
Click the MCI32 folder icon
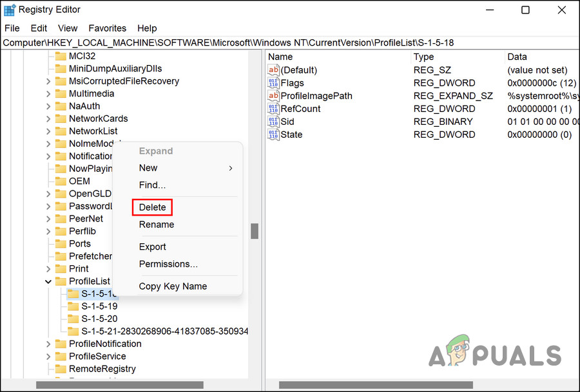tap(61, 56)
